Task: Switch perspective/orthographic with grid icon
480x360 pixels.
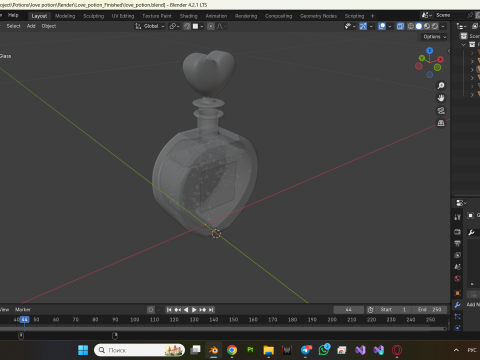Action: tap(441, 123)
